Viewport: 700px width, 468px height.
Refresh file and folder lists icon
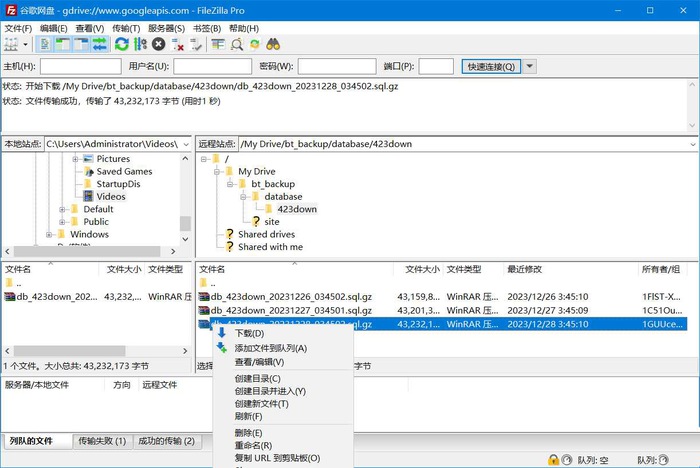click(121, 44)
